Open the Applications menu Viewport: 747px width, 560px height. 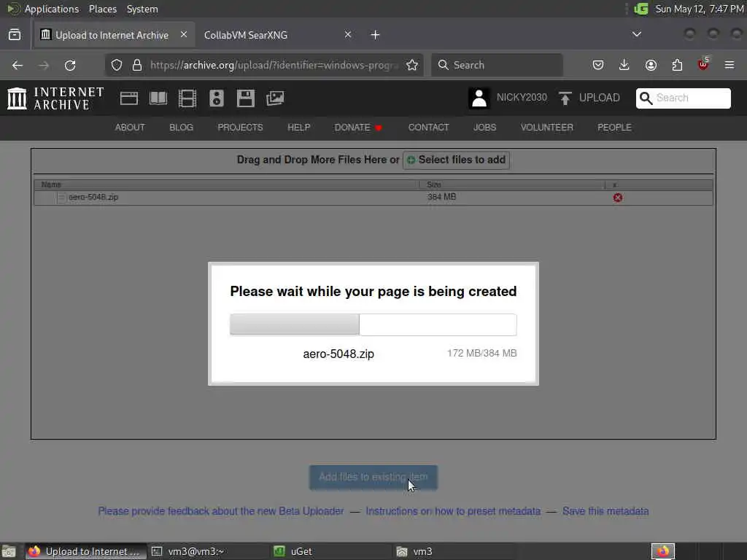pyautogui.click(x=52, y=9)
